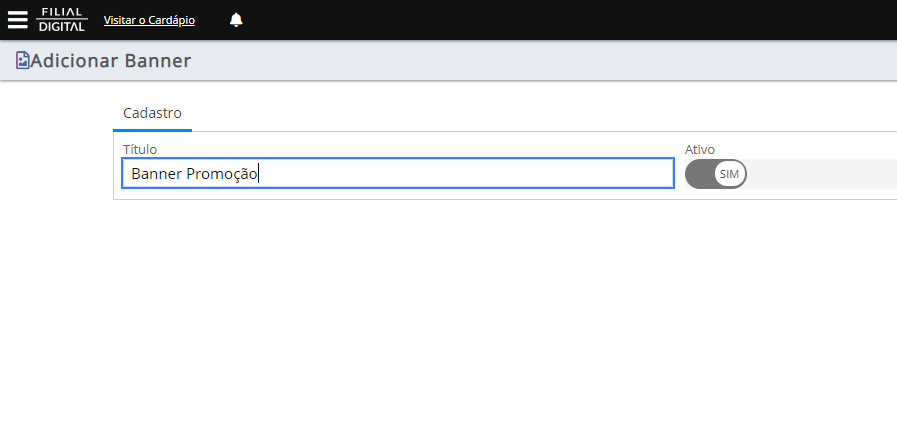Open the hamburger navigation menu
The image size is (897, 435).
[17, 19]
